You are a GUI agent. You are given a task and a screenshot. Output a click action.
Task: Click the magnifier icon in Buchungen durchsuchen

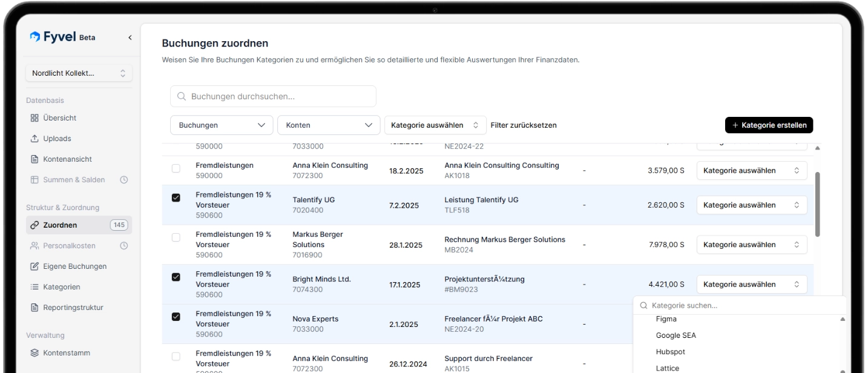[182, 96]
